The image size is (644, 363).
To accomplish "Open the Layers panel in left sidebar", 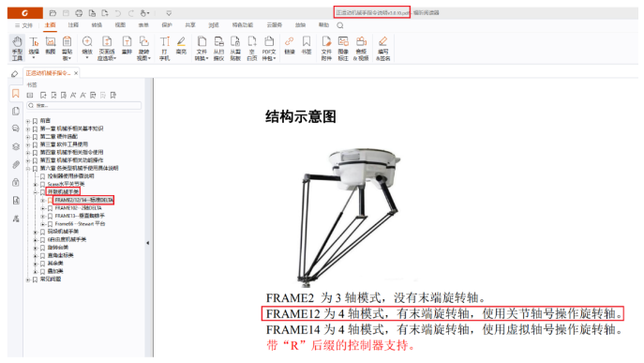I will click(16, 146).
